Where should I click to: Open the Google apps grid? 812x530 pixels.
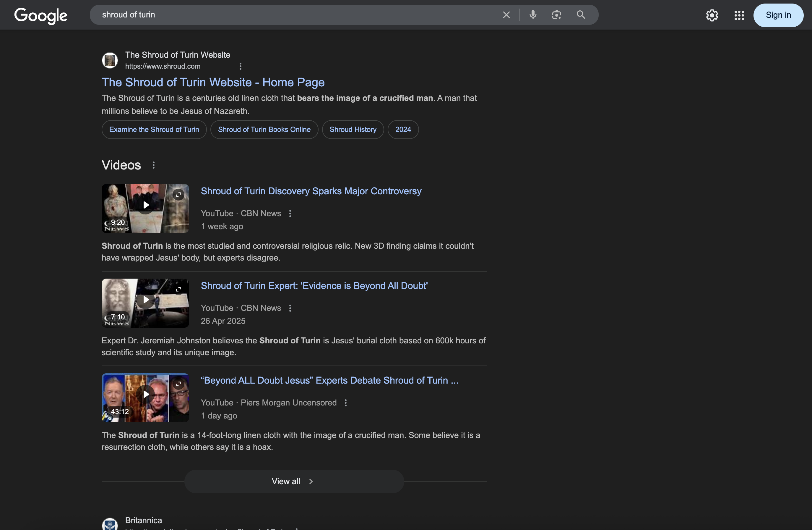[x=739, y=15]
